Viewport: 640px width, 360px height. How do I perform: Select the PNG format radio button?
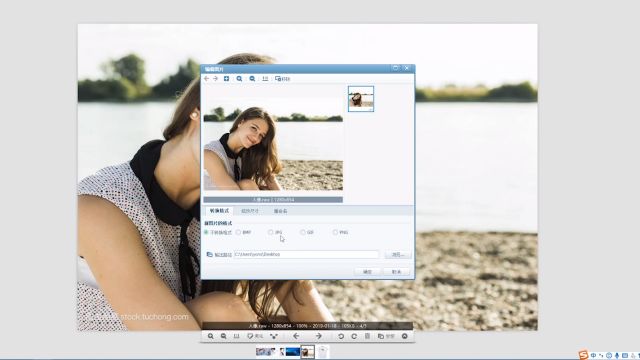[x=335, y=232]
